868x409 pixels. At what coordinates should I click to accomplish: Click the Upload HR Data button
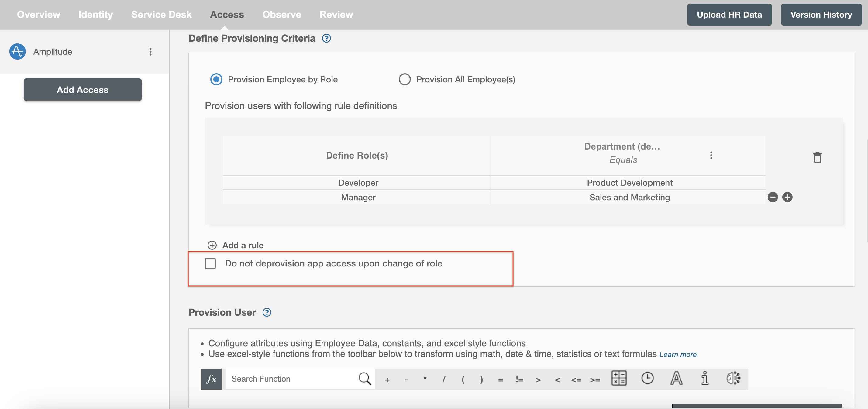(x=729, y=15)
